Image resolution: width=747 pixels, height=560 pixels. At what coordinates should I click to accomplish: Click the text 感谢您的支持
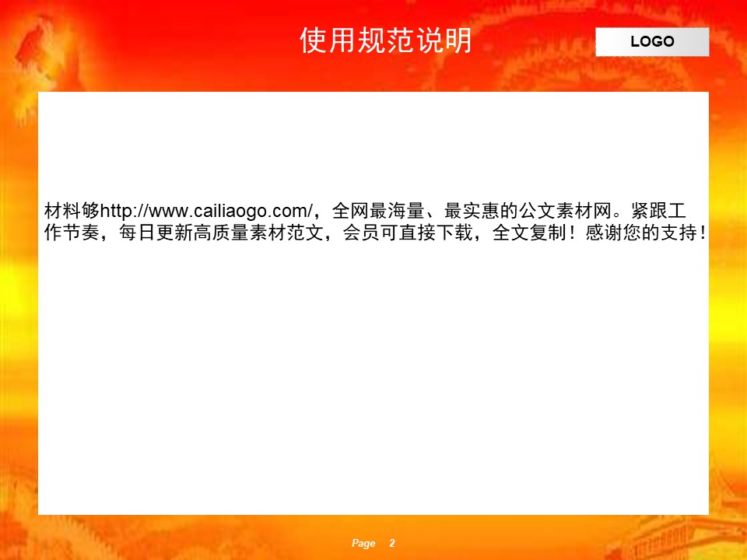[640, 233]
